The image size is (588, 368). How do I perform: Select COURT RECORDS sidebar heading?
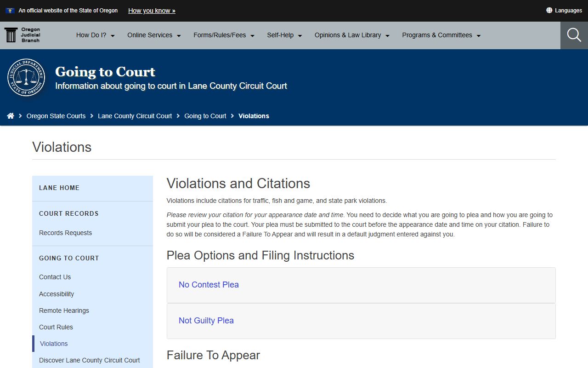[69, 213]
